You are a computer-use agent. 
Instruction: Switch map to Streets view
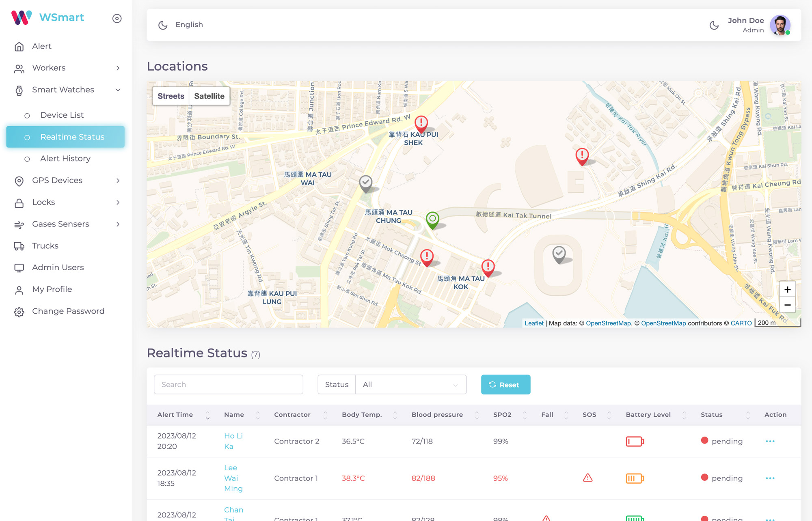pyautogui.click(x=171, y=96)
